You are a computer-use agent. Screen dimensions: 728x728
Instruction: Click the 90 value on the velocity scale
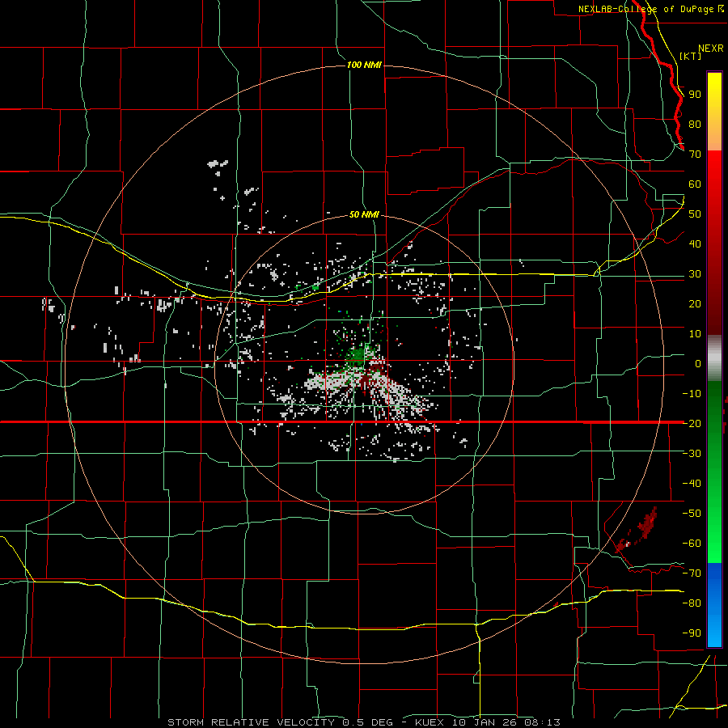(x=695, y=95)
